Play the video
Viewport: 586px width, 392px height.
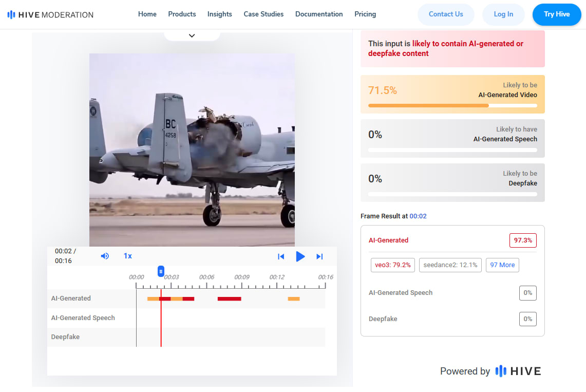[300, 256]
